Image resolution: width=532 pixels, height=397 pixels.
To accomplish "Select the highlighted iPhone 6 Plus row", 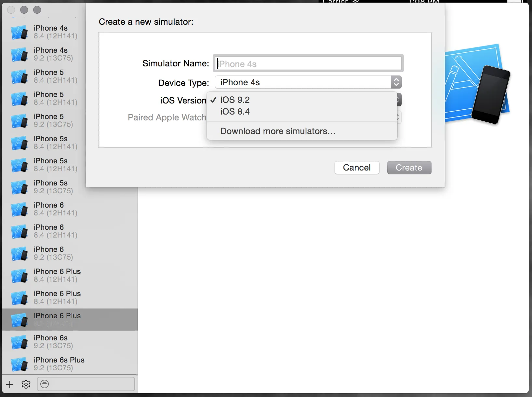I will [70, 320].
